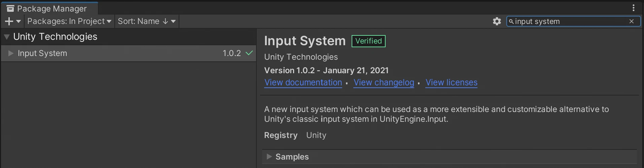Image resolution: width=644 pixels, height=168 pixels.
Task: Open the Sort: Name dropdown
Action: [x=147, y=21]
